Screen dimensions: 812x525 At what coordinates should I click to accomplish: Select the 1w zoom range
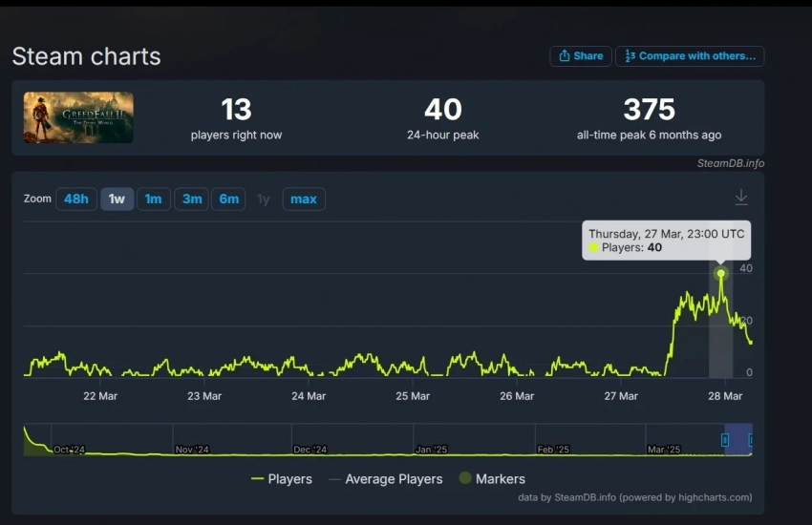pyautogui.click(x=117, y=199)
